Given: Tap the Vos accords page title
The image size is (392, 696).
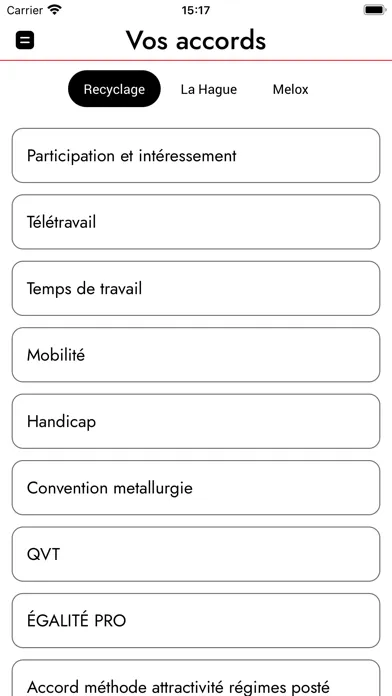Looking at the screenshot, I should [196, 40].
